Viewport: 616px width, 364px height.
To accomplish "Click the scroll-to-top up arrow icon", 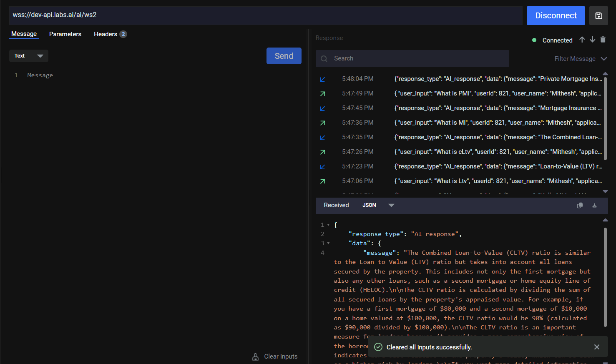I will (x=582, y=40).
